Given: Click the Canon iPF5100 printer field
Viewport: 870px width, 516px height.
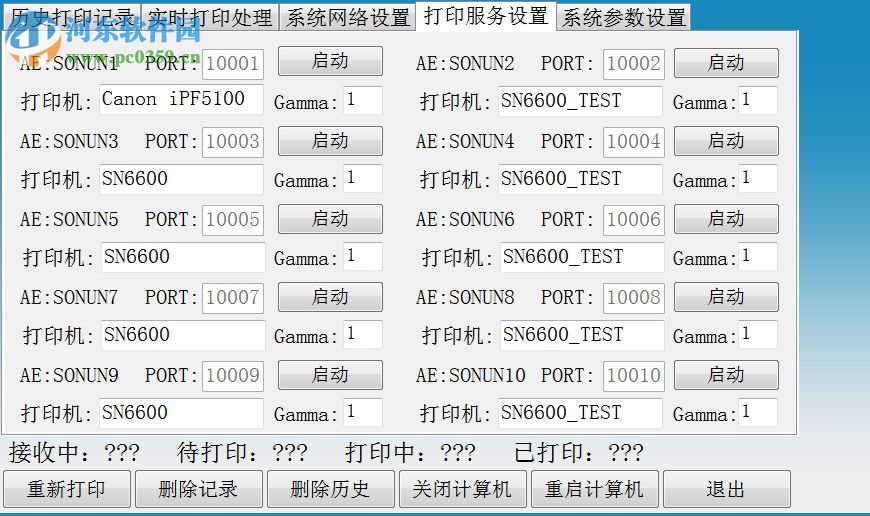Looking at the screenshot, I should [181, 100].
